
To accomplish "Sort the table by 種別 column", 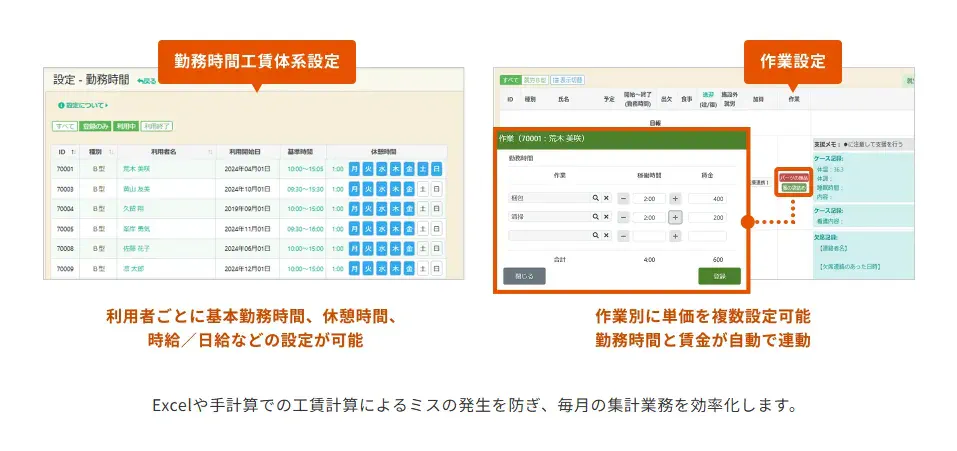I will pos(98,152).
